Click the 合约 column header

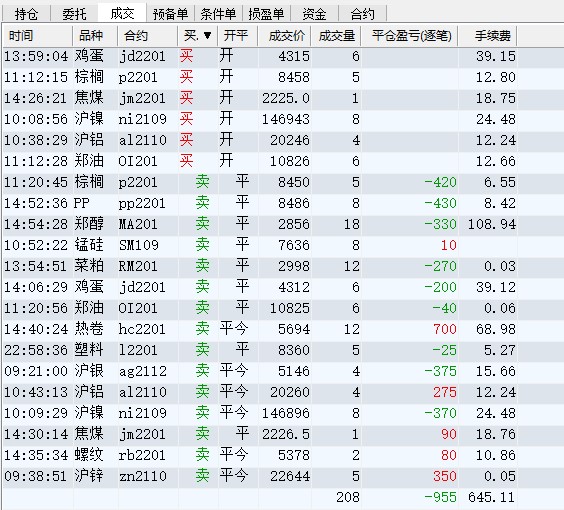[x=147, y=36]
